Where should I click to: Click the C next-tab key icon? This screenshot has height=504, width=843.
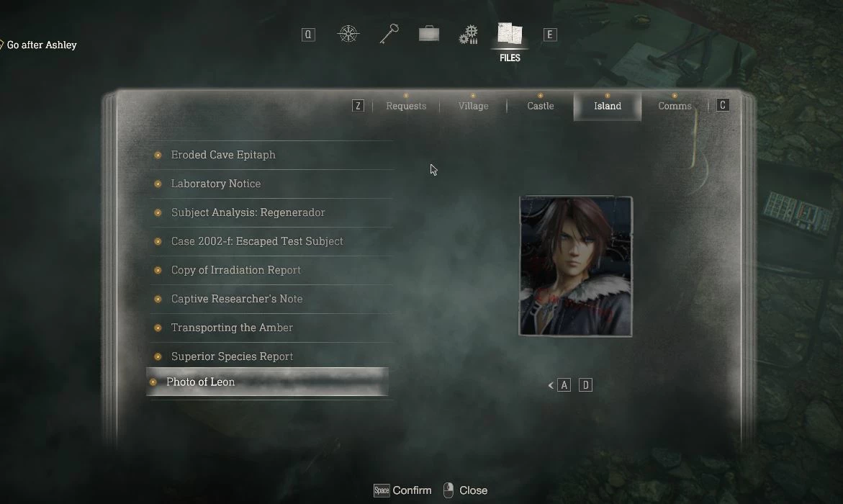(x=723, y=105)
